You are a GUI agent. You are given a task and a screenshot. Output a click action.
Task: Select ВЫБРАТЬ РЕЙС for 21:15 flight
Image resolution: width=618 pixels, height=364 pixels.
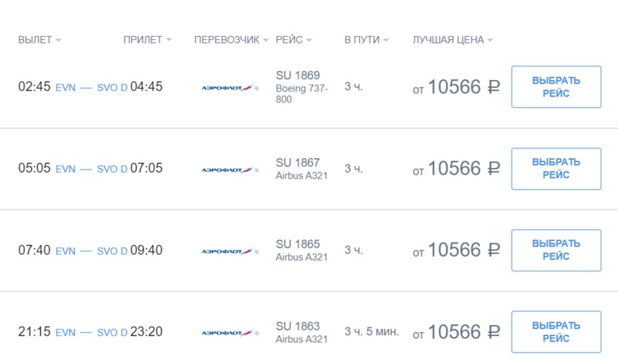[x=555, y=332]
